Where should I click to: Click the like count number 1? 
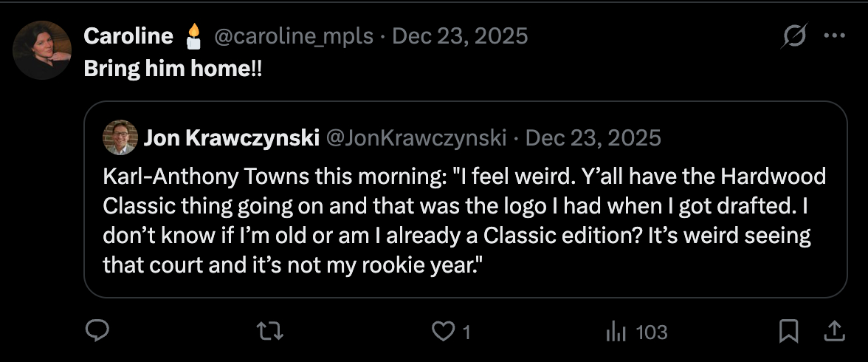point(466,333)
